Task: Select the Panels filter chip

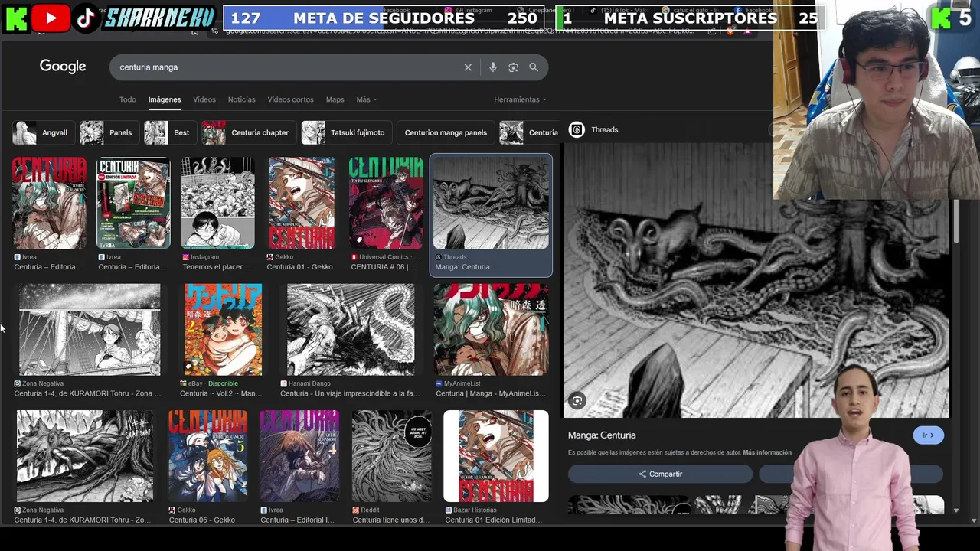Action: point(109,132)
